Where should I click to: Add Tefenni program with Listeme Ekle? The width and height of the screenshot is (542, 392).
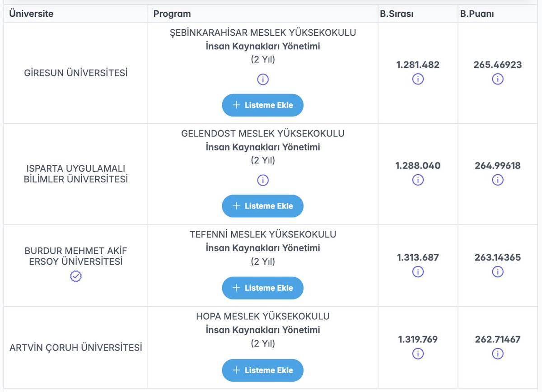pos(263,288)
